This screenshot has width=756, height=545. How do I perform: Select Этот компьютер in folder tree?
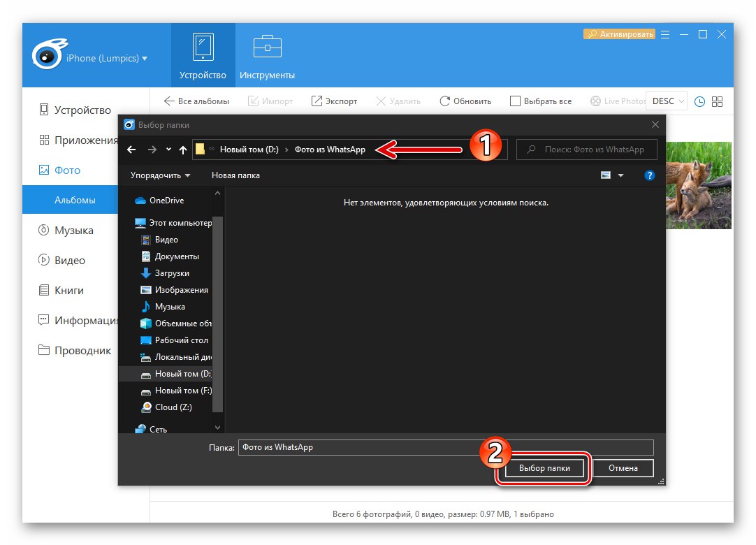click(173, 223)
